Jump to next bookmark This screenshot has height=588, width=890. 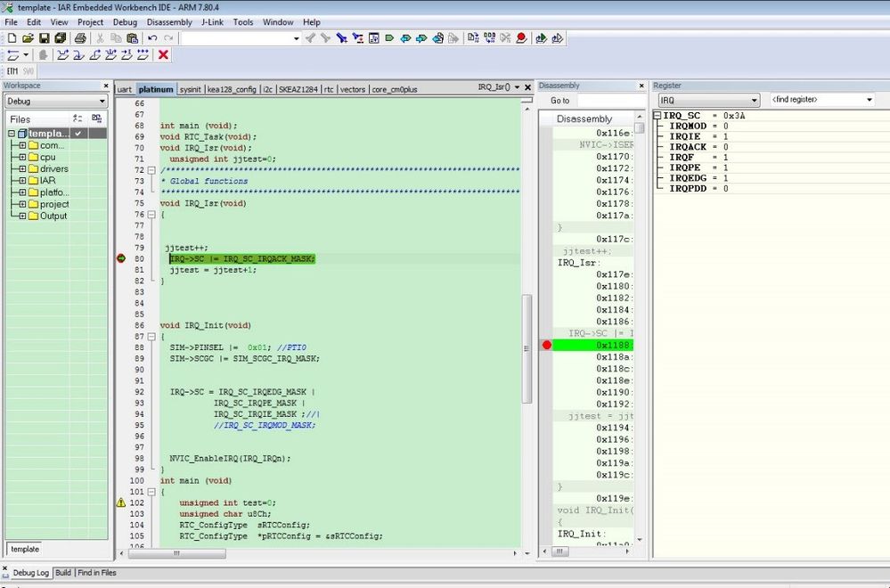click(x=421, y=38)
